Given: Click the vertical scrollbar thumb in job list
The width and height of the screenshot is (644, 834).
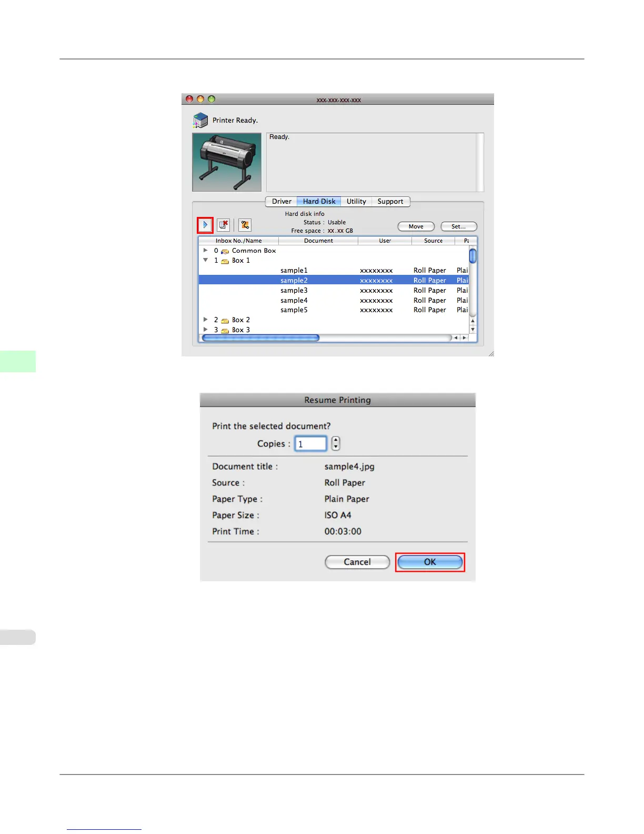Looking at the screenshot, I should click(473, 256).
